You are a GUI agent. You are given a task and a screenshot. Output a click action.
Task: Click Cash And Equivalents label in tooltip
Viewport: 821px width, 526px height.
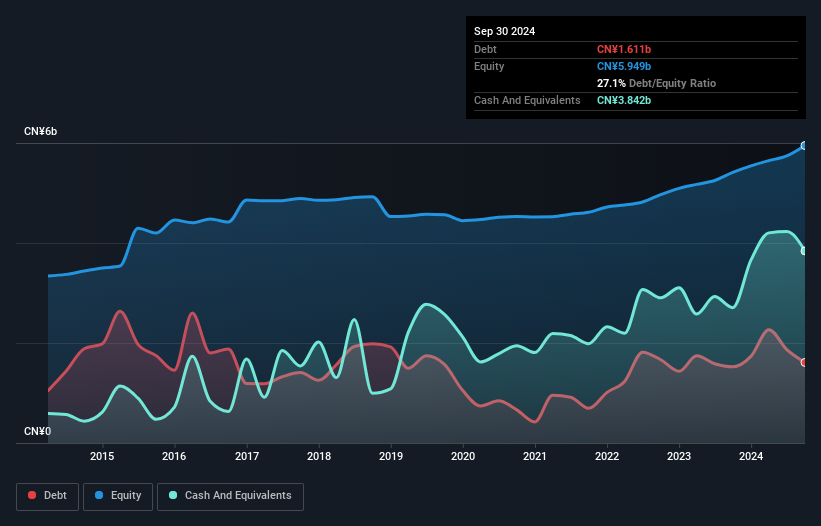click(x=527, y=100)
